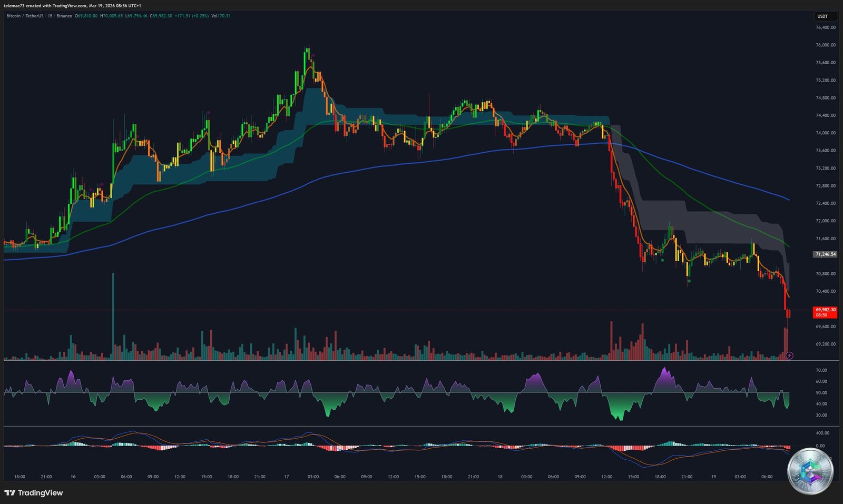
Task: Click the red last-price label showing 69,982.30
Action: [x=825, y=310]
